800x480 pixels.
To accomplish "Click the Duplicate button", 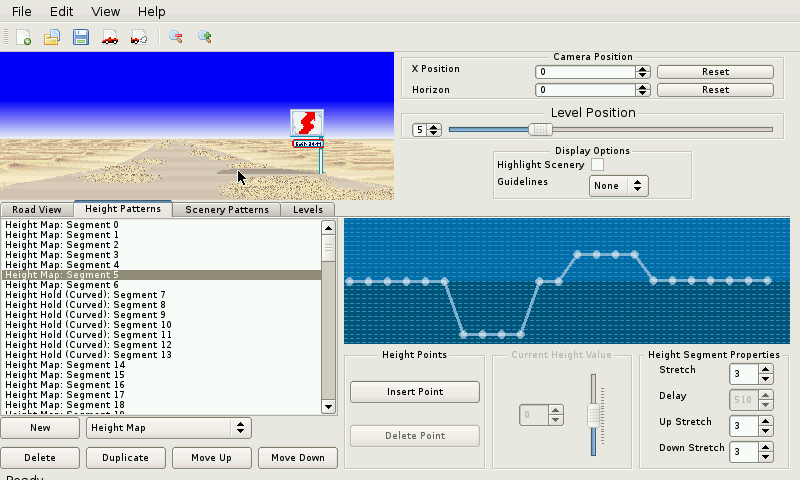I will [x=125, y=458].
